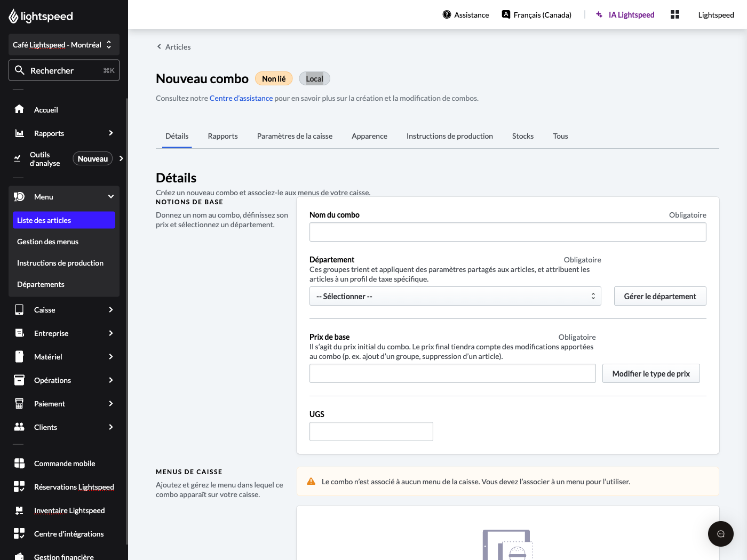Viewport: 747px width, 560px height.
Task: Open the Instructions de production tab
Action: point(450,136)
